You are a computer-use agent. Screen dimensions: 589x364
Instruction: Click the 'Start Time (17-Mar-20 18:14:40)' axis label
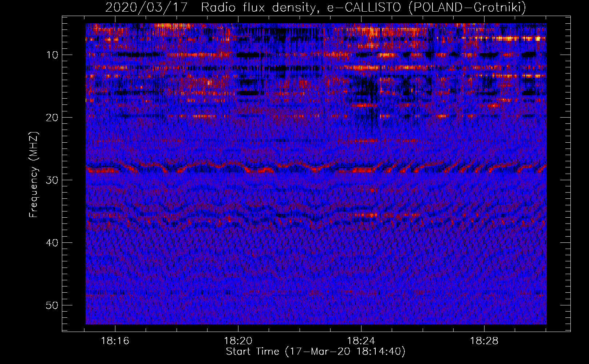(316, 352)
